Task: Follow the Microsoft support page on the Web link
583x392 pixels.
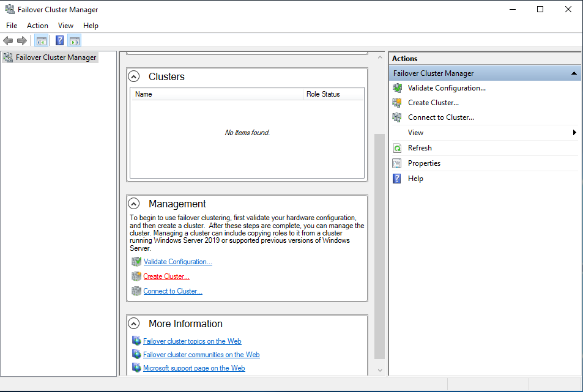Action: pyautogui.click(x=195, y=368)
